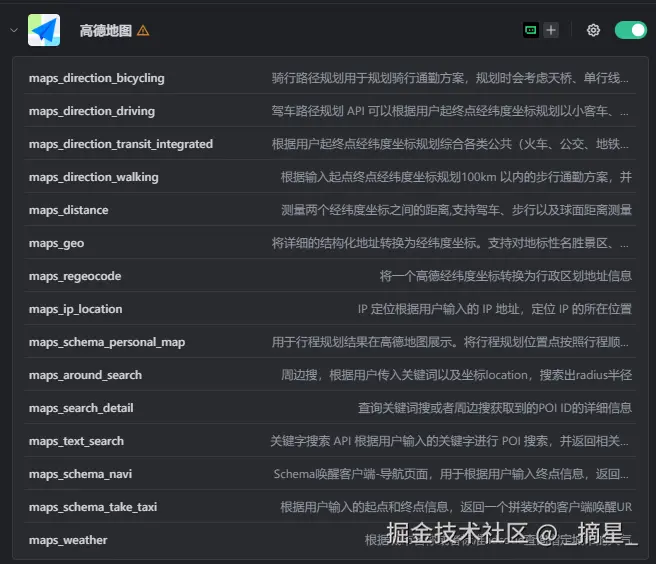The width and height of the screenshot is (656, 564).
Task: Select maps_regeocode tool row
Action: 330,276
